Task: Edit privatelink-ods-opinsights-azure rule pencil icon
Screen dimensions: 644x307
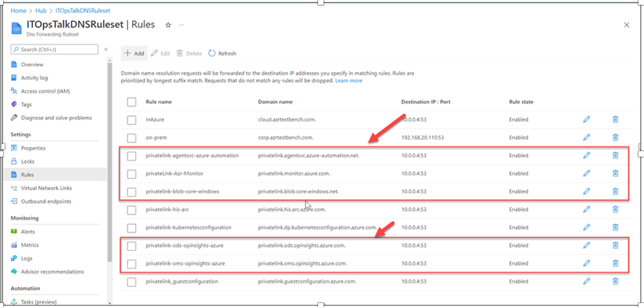Action: pyautogui.click(x=587, y=245)
